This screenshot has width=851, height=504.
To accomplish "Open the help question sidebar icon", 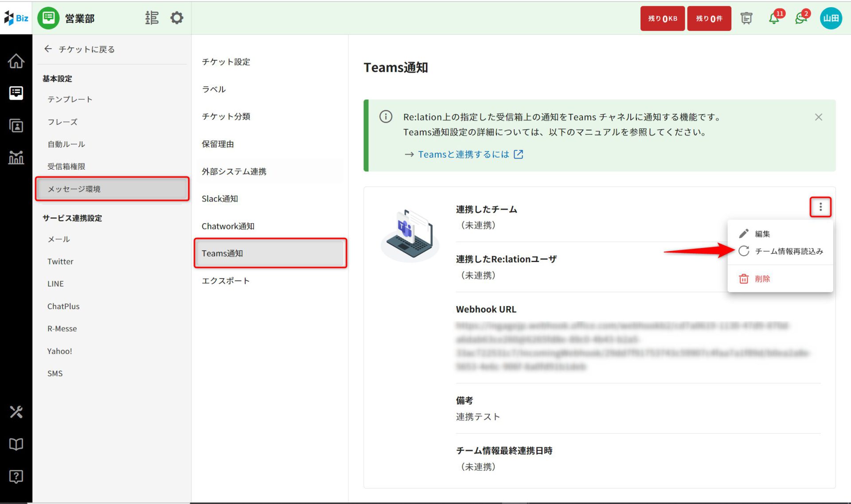I will tap(16, 477).
